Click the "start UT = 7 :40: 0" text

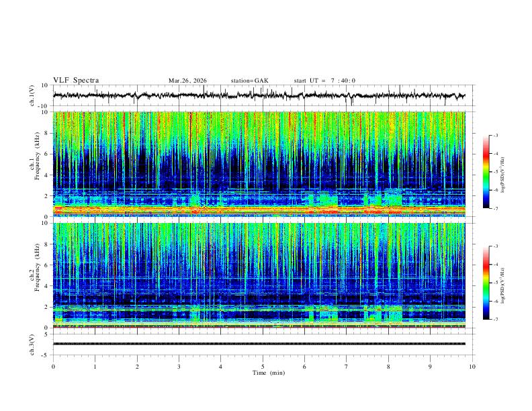324,81
